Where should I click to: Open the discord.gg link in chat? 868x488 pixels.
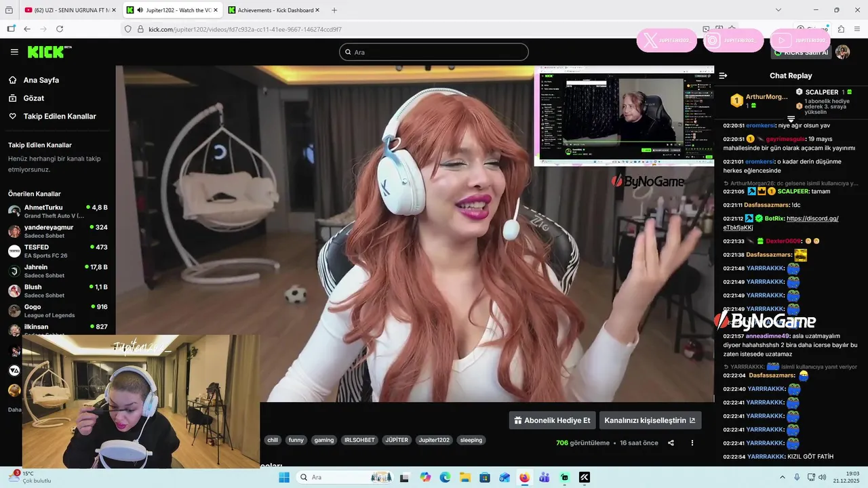781,223
